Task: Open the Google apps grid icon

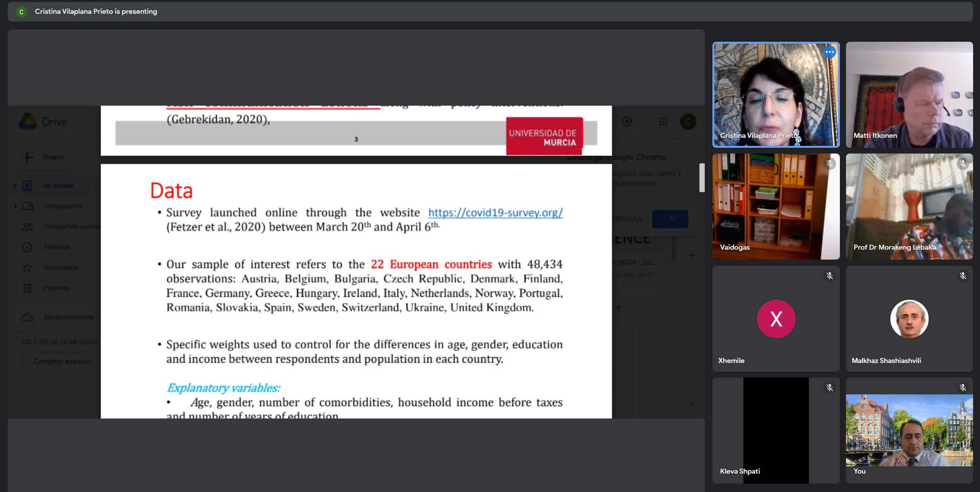Action: [x=663, y=122]
